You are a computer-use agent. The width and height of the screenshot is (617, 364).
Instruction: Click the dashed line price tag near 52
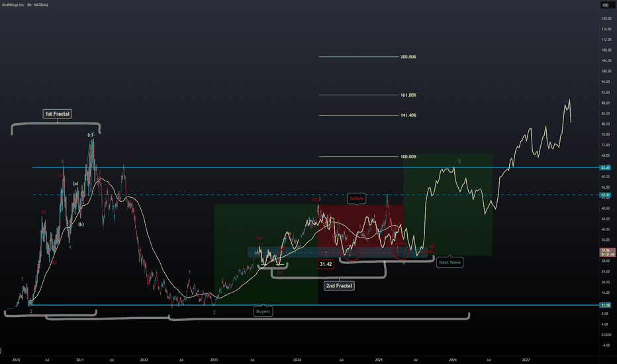606,195
